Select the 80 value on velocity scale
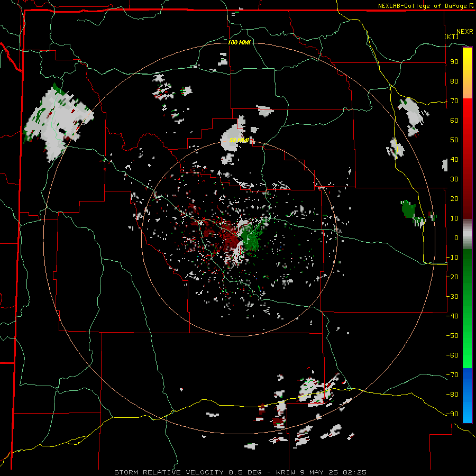Image resolution: width=476 pixels, height=476 pixels. (454, 81)
